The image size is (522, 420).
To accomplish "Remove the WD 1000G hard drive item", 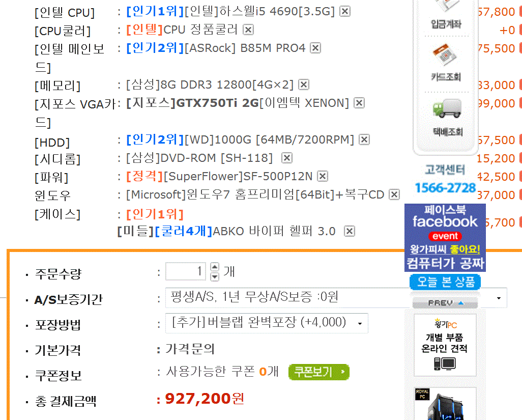I will pyautogui.click(x=364, y=139).
